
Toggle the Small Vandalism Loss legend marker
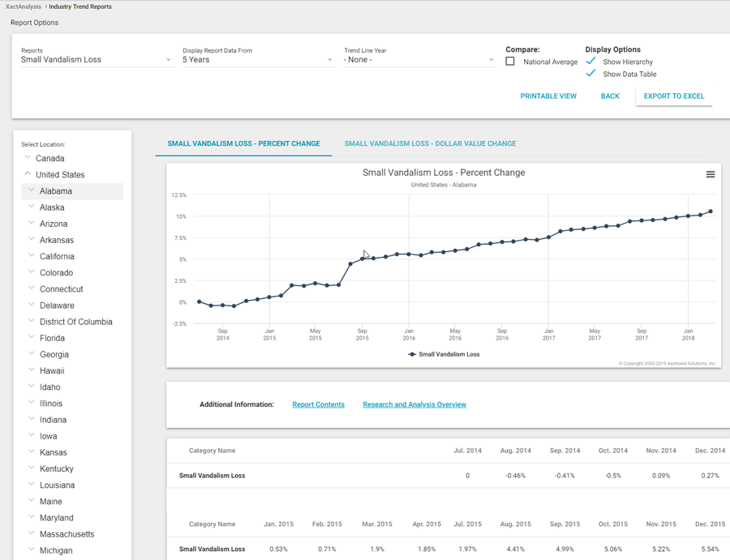point(413,354)
